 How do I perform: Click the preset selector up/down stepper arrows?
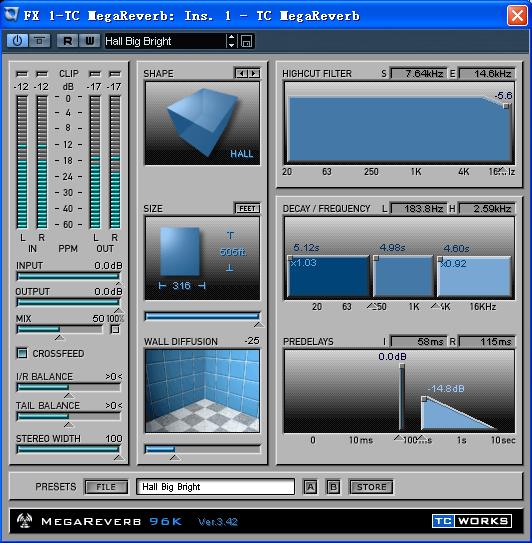coord(232,41)
